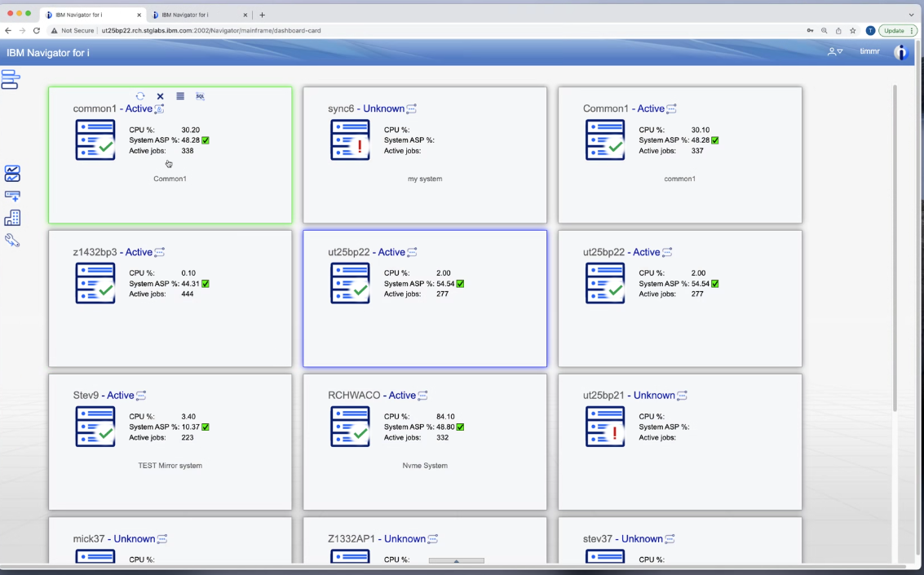Screen dimensions: 924x575
Task: Click the 'TEST Mirror system' description text
Action: pyautogui.click(x=170, y=466)
